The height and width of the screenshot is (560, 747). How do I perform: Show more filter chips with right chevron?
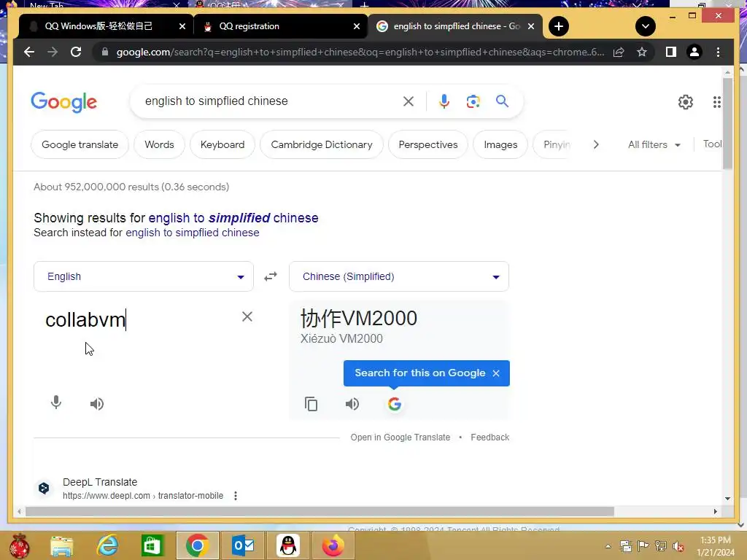pyautogui.click(x=595, y=145)
